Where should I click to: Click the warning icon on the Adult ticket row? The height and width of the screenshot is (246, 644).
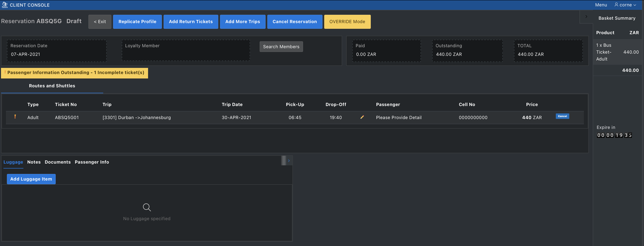[x=15, y=117]
